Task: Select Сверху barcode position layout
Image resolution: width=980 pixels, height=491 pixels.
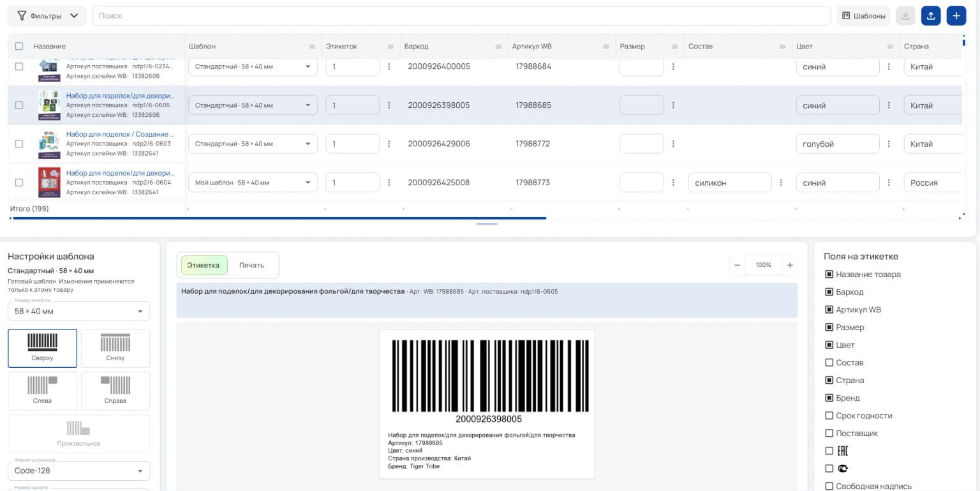Action: pyautogui.click(x=42, y=348)
